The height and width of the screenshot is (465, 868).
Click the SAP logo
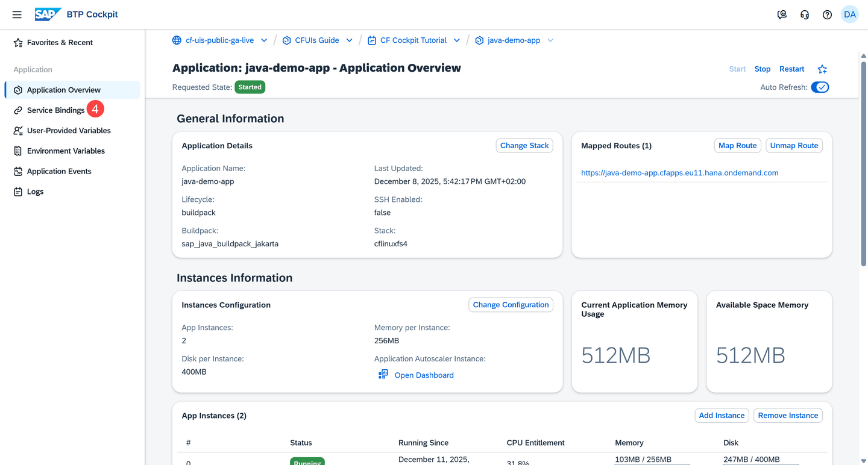pos(48,14)
